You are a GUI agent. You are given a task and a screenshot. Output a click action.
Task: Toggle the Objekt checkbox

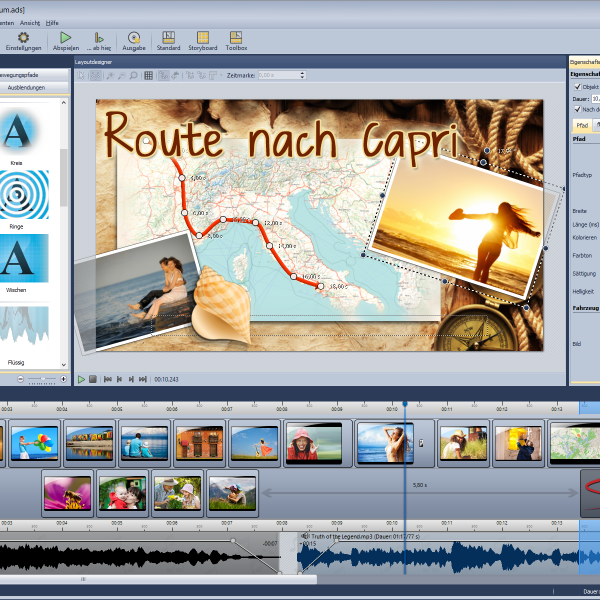point(577,87)
